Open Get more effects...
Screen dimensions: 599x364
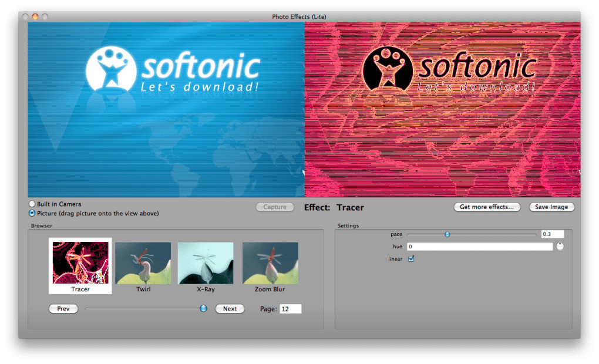click(x=487, y=207)
